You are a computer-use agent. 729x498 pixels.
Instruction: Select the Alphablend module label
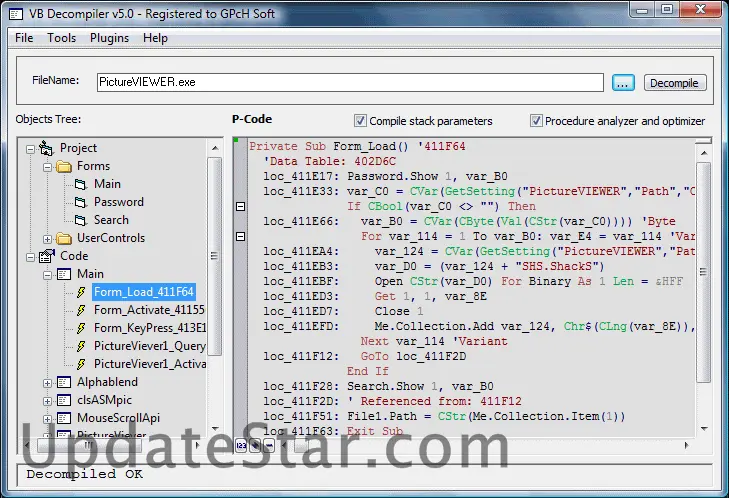tap(107, 382)
